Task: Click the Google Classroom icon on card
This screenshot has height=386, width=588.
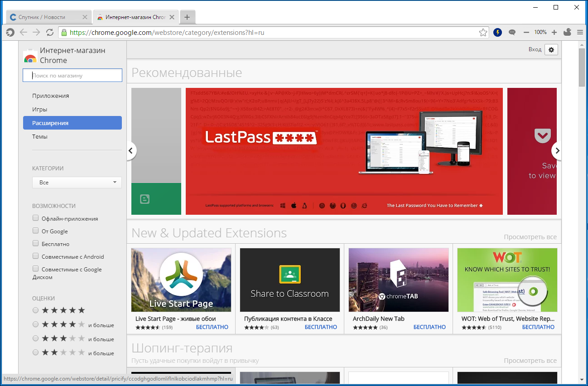Action: [290, 274]
